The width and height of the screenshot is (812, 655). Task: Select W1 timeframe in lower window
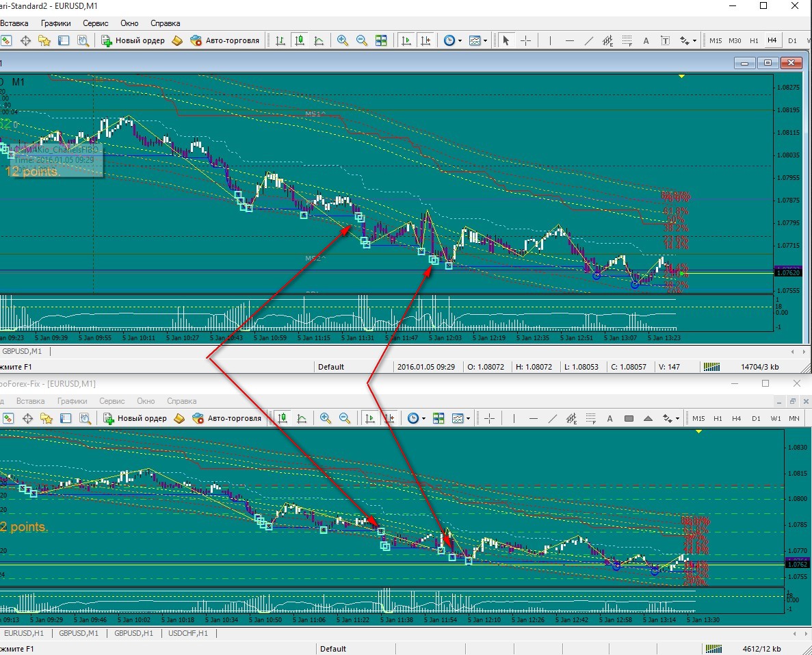point(775,418)
